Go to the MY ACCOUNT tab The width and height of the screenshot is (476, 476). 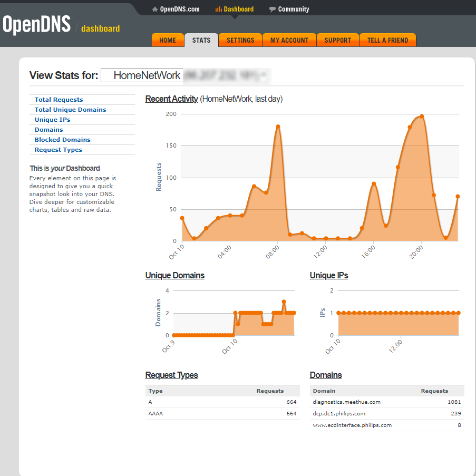289,40
